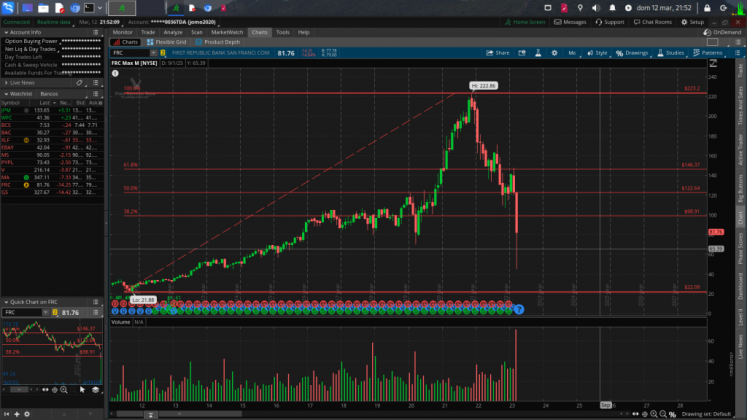
Task: Click percent drawing icon at bottom right
Action: (x=672, y=414)
